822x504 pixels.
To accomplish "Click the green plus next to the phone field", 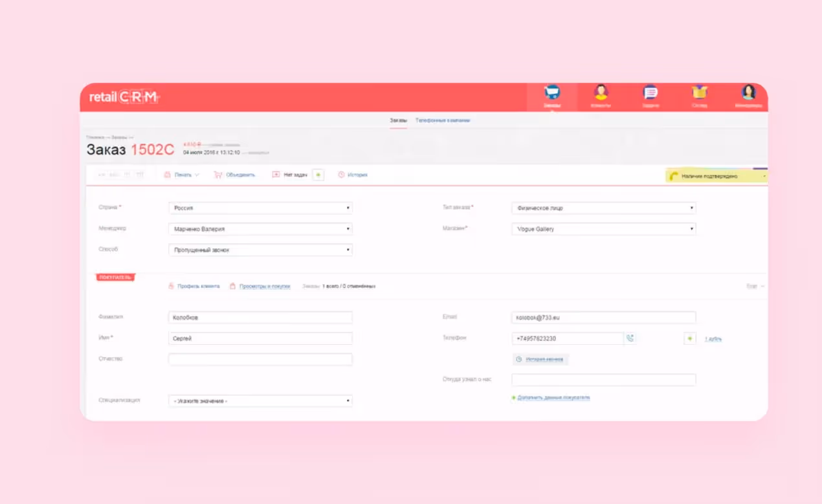I will click(690, 338).
